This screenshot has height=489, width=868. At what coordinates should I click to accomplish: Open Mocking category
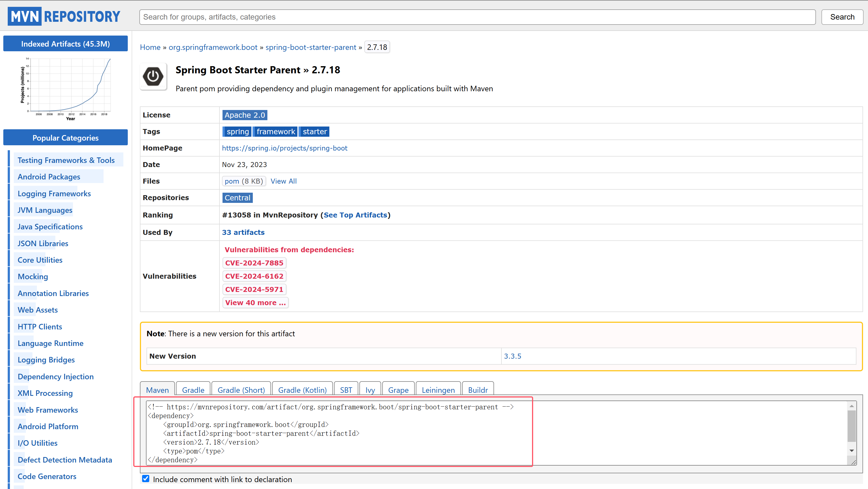[x=33, y=276]
